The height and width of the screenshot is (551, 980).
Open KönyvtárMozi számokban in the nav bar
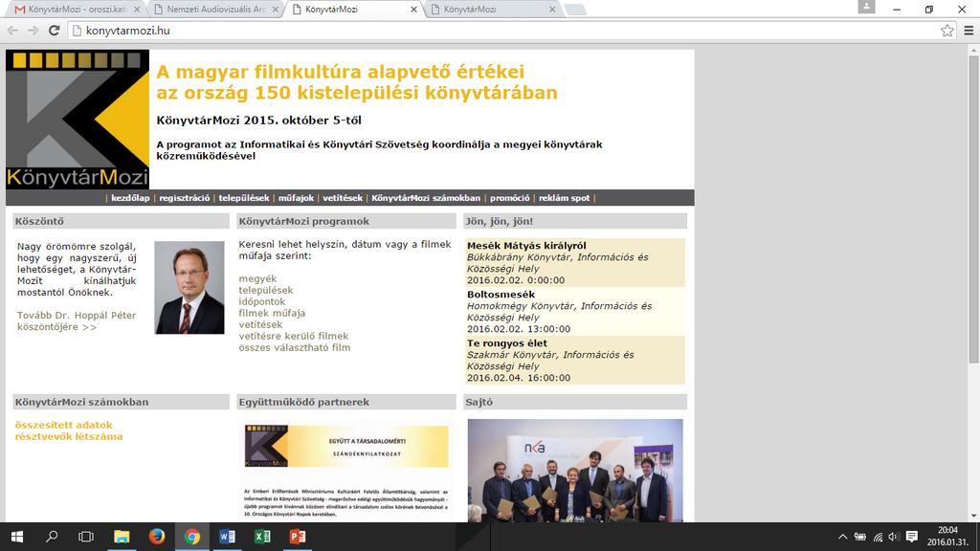coord(426,198)
